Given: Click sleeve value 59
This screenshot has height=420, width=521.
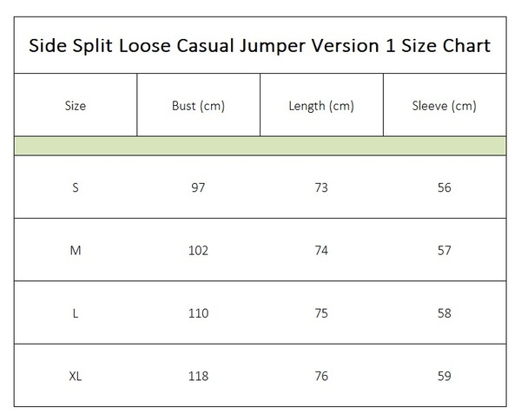Looking at the screenshot, I should pyautogui.click(x=445, y=376).
